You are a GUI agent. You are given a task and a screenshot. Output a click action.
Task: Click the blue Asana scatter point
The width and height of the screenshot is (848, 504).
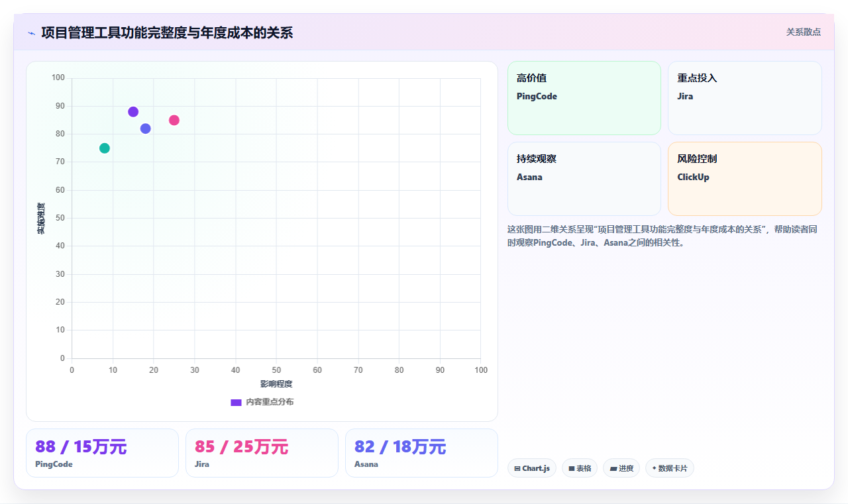click(x=146, y=128)
